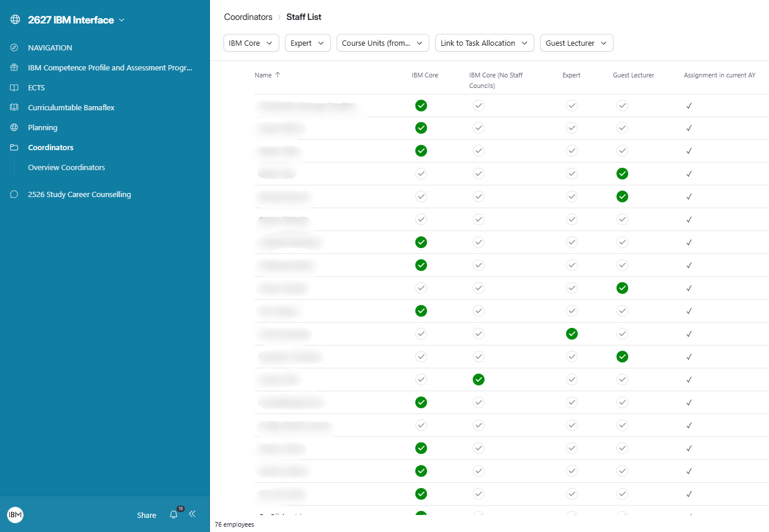Open the 2627 IBM Interface workspace dropdown
Image resolution: width=769 pixels, height=532 pixels.
pyautogui.click(x=76, y=20)
